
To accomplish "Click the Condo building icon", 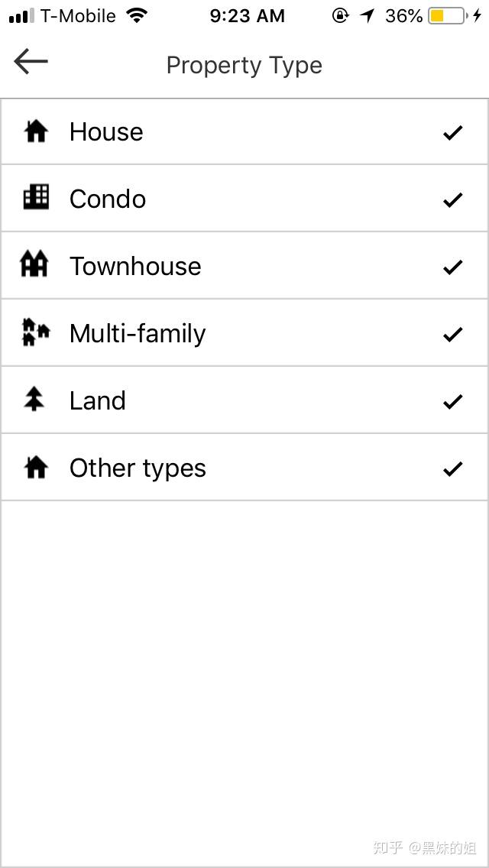I will tap(36, 198).
